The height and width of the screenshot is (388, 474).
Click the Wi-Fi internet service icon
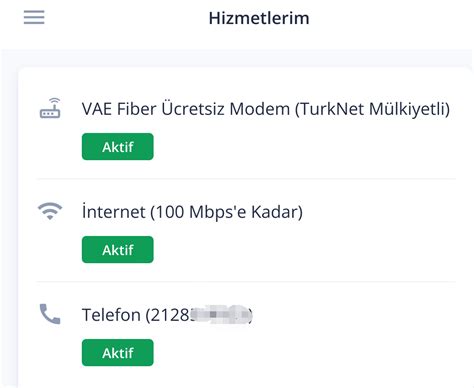click(x=50, y=211)
